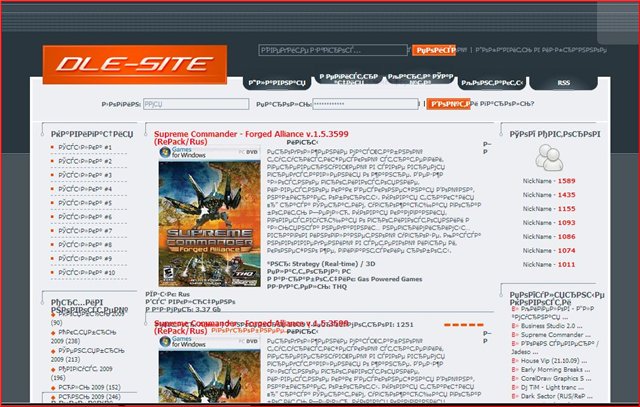The height and width of the screenshot is (407, 640).
Task: Open the Dark Sector (RUS/ReP link
Action: click(556, 396)
